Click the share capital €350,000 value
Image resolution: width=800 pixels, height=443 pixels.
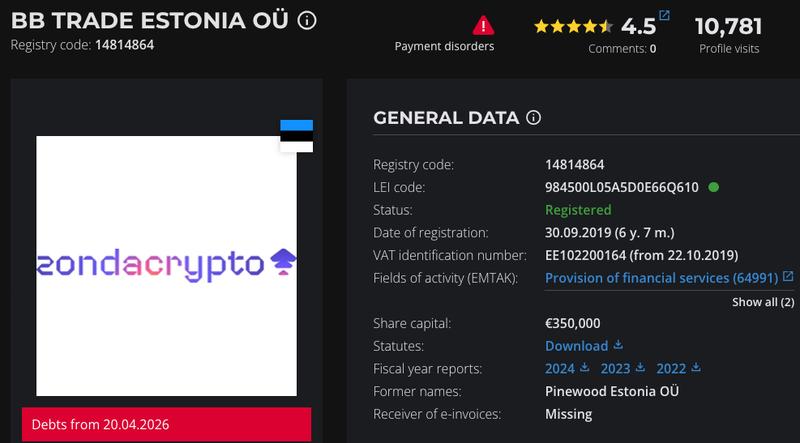pyautogui.click(x=572, y=324)
